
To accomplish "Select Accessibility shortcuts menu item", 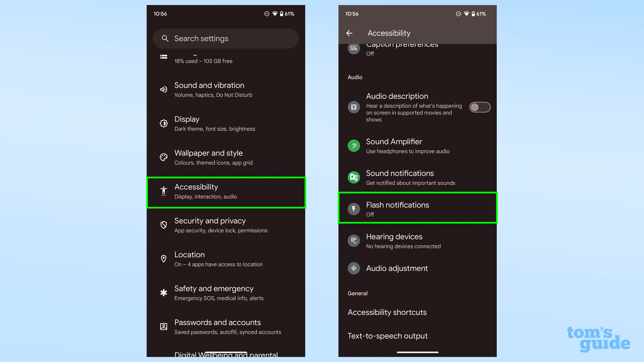I will tap(387, 312).
